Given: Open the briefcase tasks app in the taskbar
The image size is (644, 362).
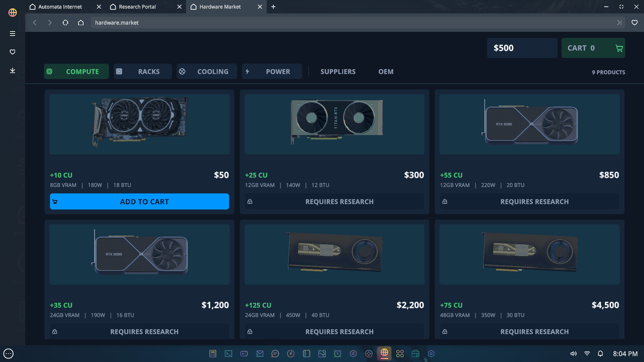Looking at the screenshot, I should [x=416, y=354].
